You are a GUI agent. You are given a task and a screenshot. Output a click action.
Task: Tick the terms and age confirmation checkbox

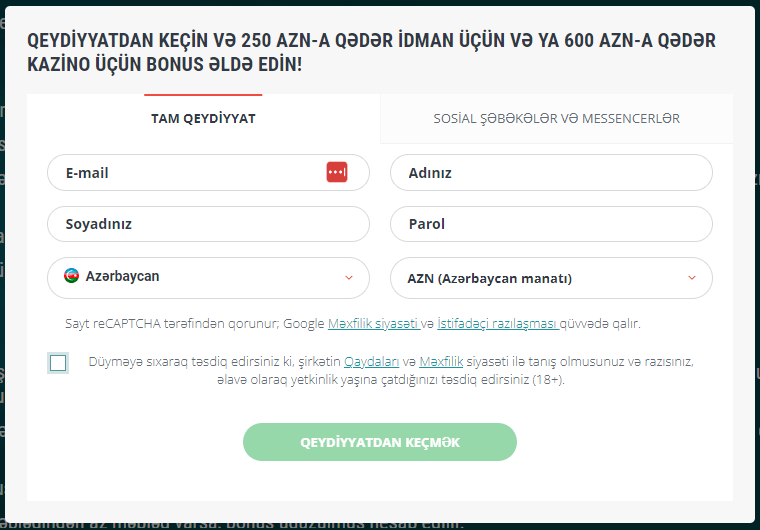(58, 362)
